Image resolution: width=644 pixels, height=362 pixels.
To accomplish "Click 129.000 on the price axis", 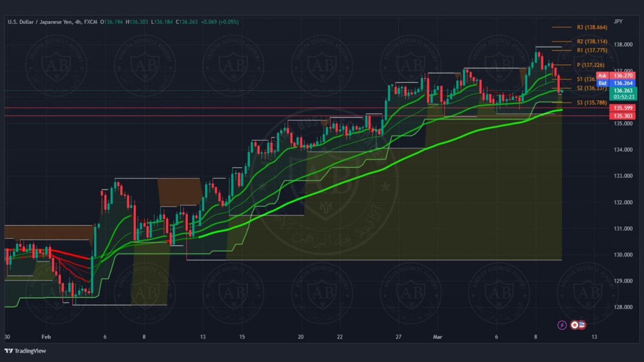I will 623,281.
